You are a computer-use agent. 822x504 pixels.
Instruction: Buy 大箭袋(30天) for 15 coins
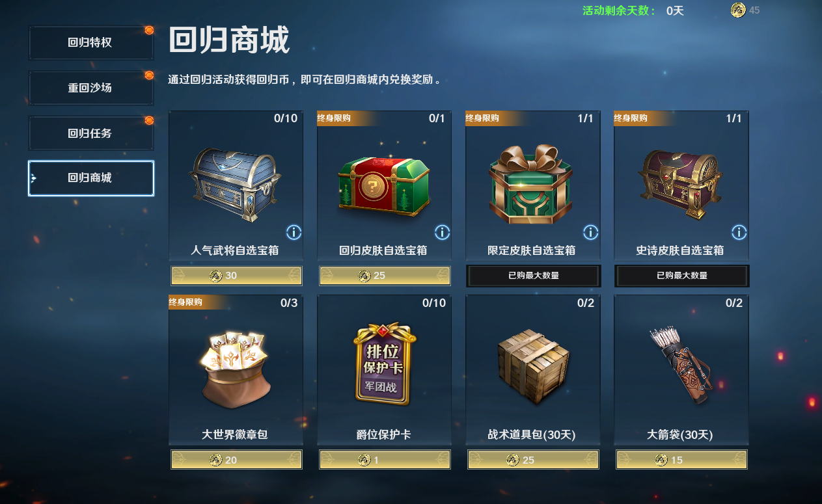681,460
